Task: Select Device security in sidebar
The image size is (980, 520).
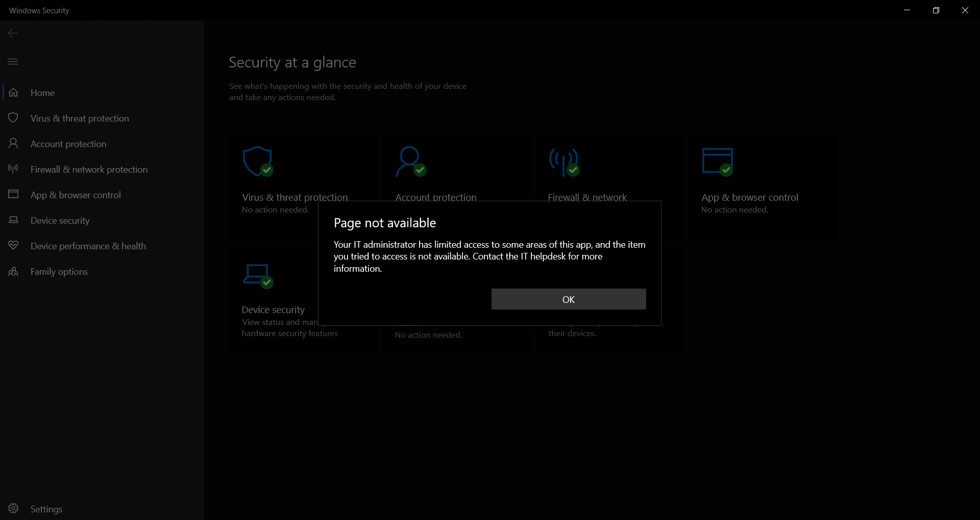Action: [102, 220]
